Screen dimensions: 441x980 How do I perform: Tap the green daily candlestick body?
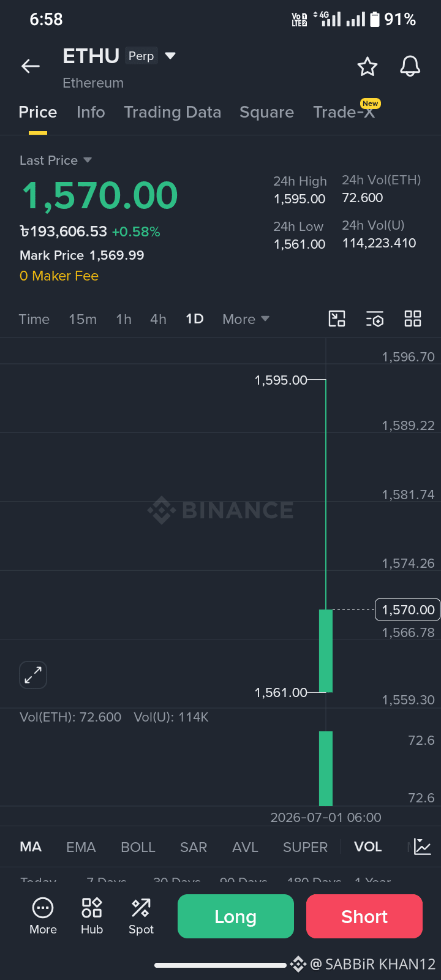326,650
